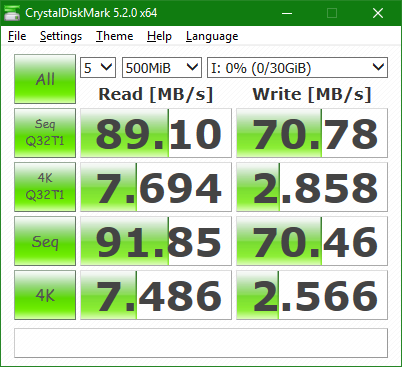
Task: Select the 4K Q32T1 write value 2.858
Action: pyautogui.click(x=312, y=187)
